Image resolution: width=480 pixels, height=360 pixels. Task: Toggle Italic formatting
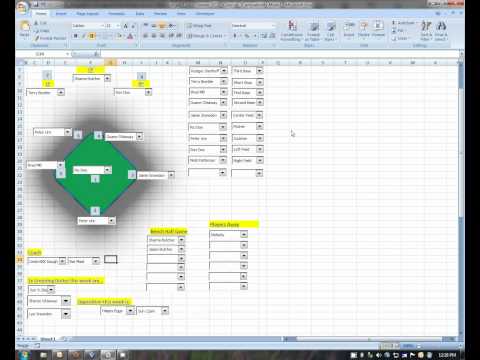click(x=84, y=36)
